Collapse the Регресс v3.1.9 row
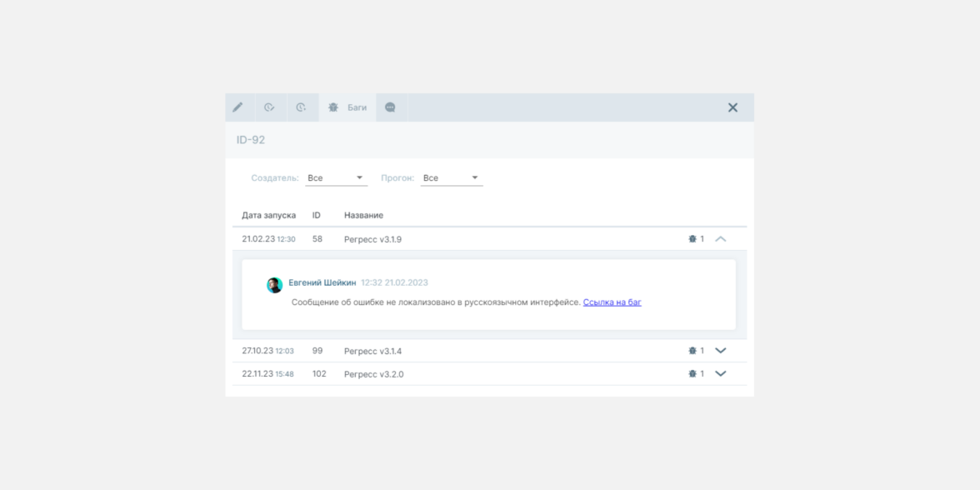 coord(721,239)
